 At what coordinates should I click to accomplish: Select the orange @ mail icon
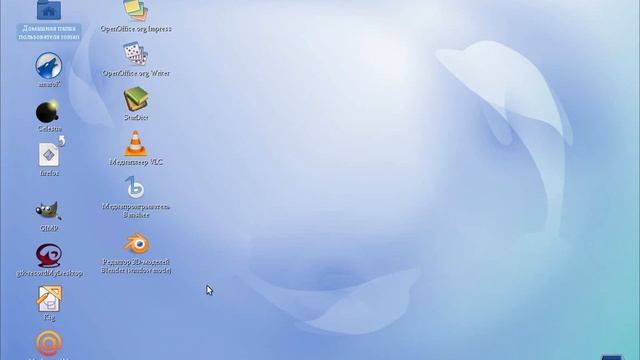49,343
